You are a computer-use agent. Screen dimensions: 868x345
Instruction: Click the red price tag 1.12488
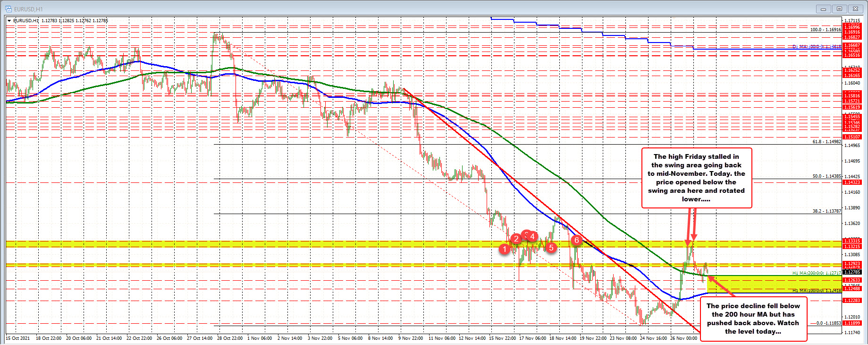[x=852, y=289]
